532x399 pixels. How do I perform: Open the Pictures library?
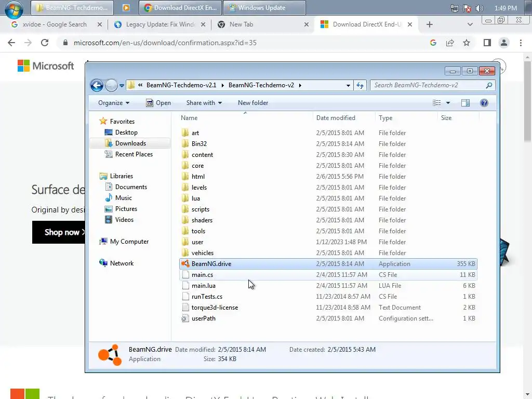click(126, 209)
